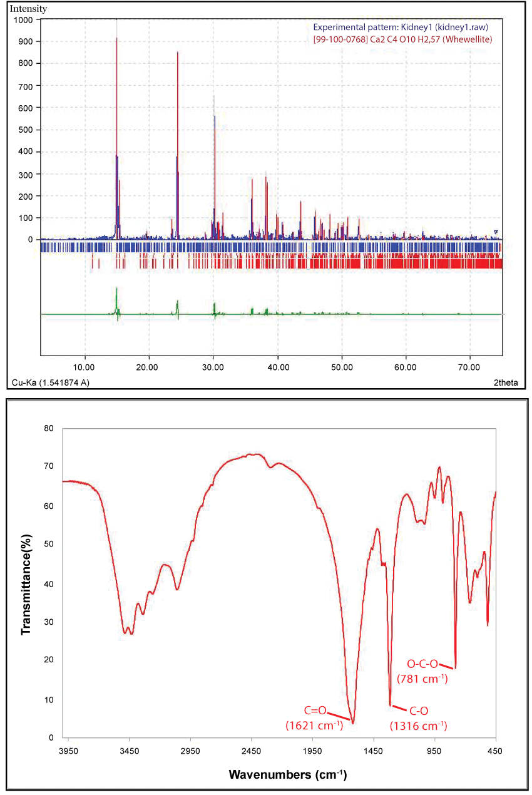Screen dimensions: 532x795
Task: Click the small blue triangle marker near 75 2theta
Action: pyautogui.click(x=496, y=232)
